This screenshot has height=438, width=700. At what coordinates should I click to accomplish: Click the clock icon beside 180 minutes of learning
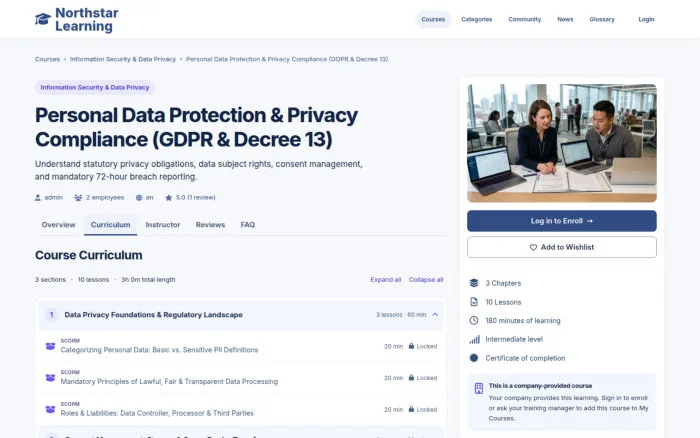coord(474,321)
